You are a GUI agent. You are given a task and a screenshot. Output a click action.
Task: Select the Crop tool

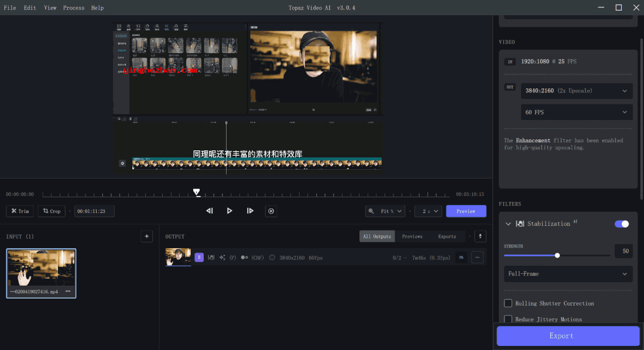(52, 211)
